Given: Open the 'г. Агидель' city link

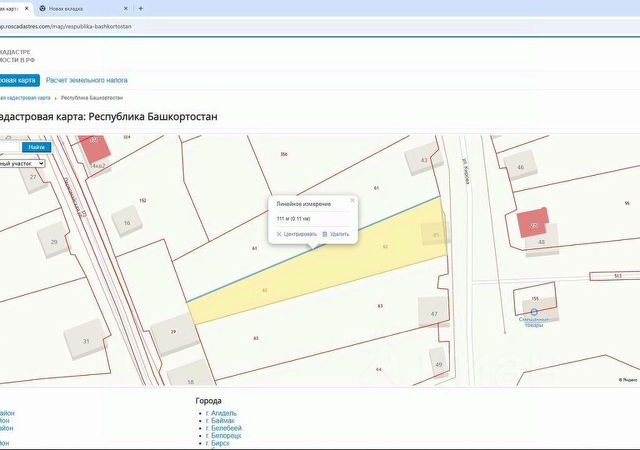Looking at the screenshot, I should click(221, 413).
